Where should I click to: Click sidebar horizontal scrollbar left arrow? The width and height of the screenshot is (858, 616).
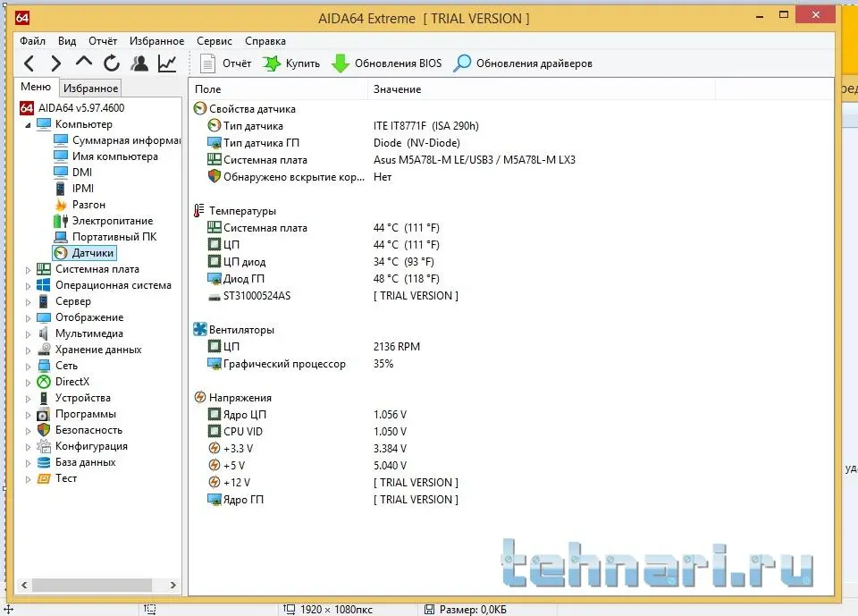24,585
